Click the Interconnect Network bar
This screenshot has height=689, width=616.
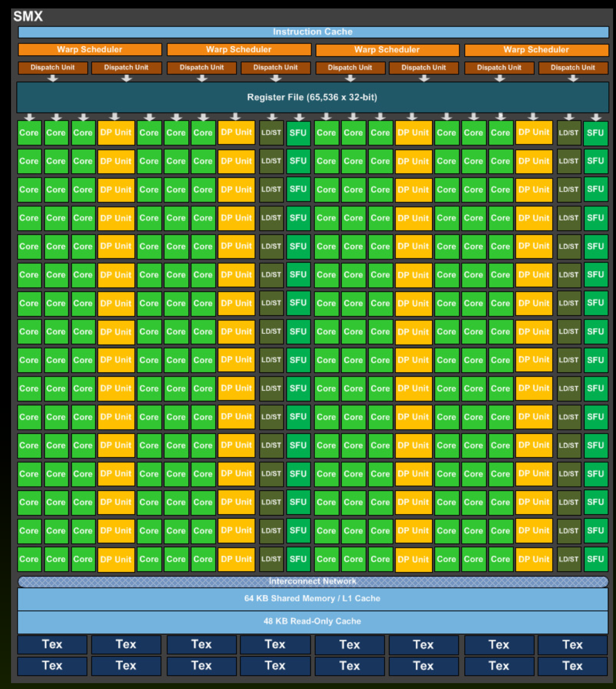tap(313, 582)
